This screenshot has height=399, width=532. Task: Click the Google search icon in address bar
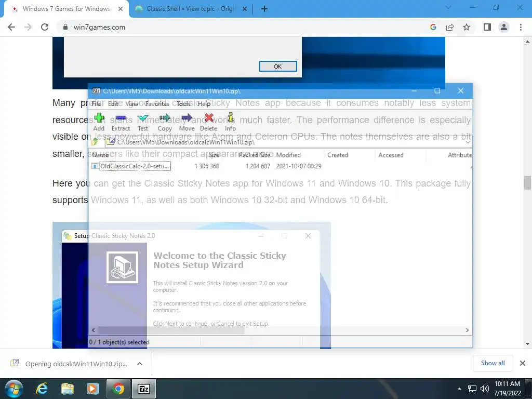[433, 27]
